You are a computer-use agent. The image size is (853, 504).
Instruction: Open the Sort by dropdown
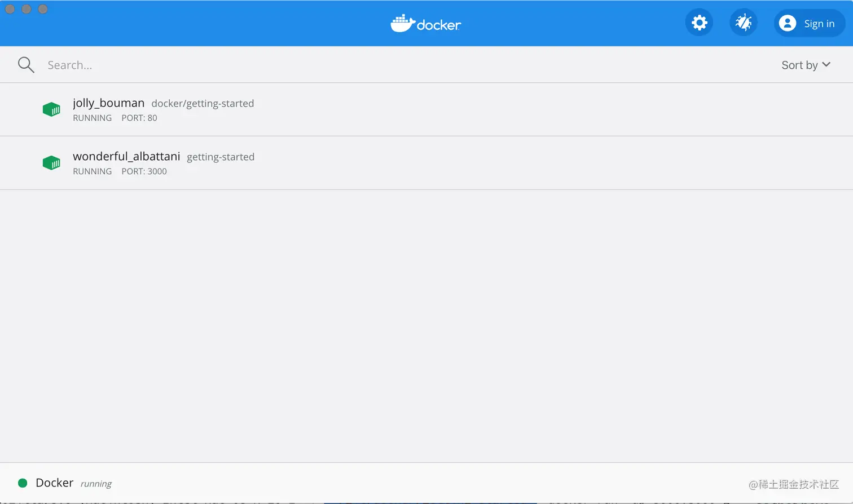pyautogui.click(x=806, y=65)
